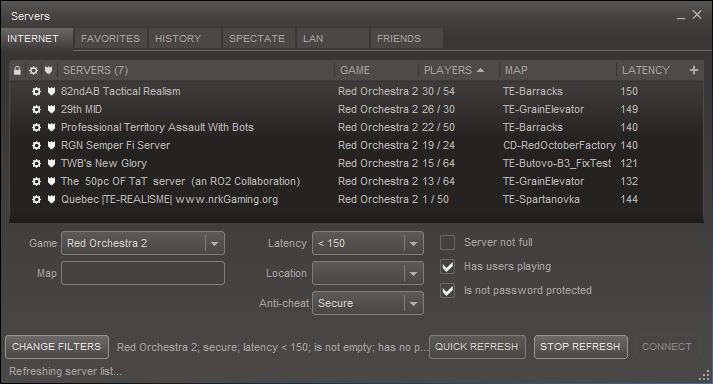
Task: Click shield icon on Professional Territory Assault row
Action: tap(51, 127)
